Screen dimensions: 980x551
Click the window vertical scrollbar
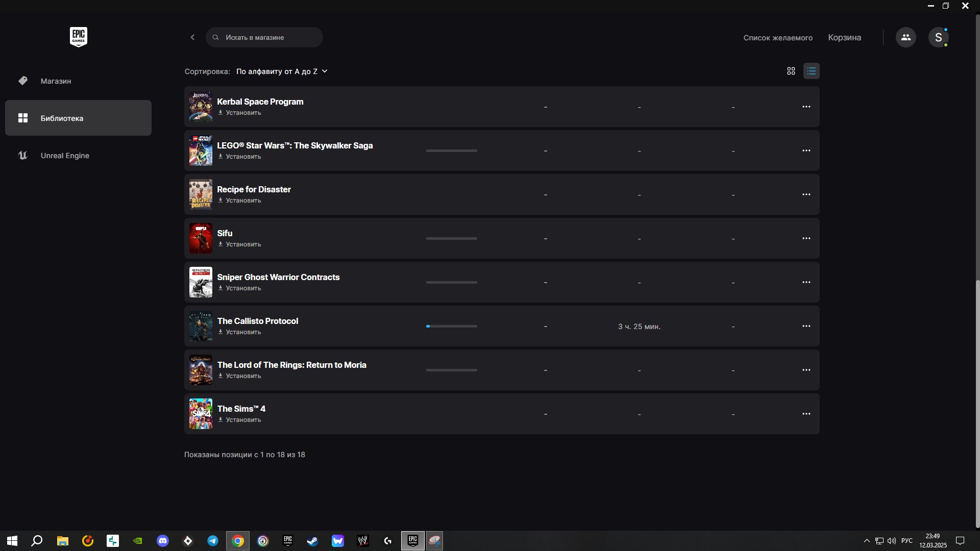tap(977, 404)
